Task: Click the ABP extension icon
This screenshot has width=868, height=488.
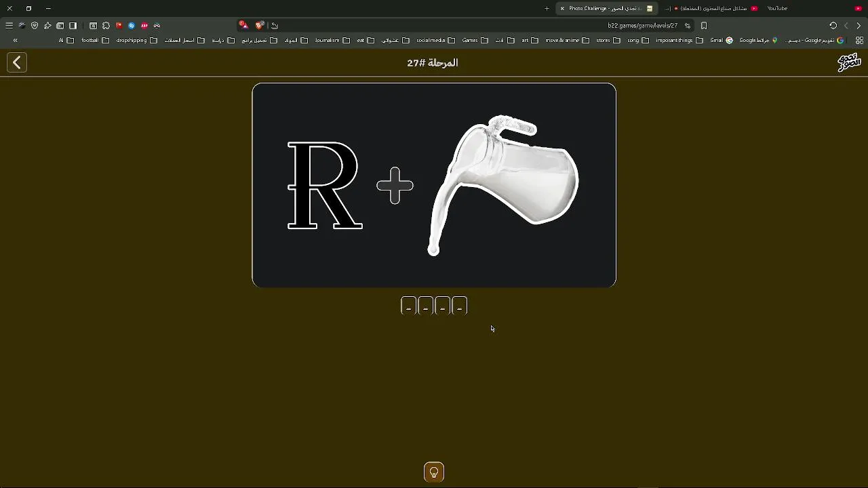Action: tap(144, 26)
